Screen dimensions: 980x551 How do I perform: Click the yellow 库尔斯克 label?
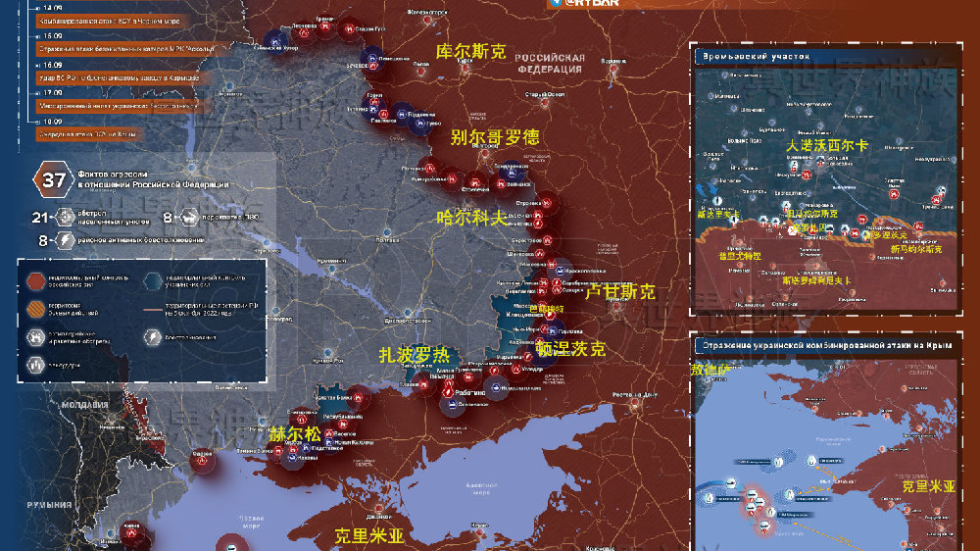(x=470, y=51)
